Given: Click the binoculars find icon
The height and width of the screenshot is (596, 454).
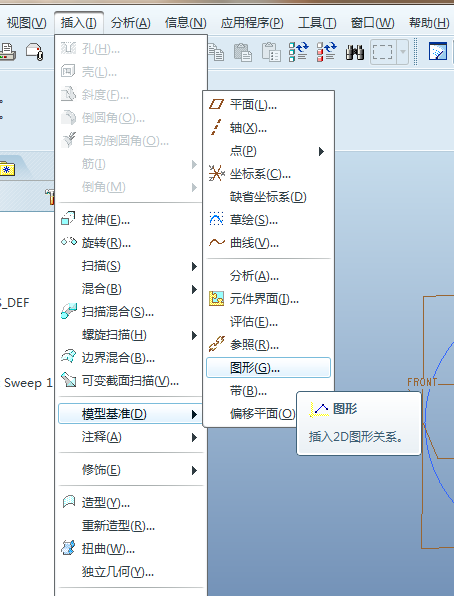Looking at the screenshot, I should [x=354, y=52].
